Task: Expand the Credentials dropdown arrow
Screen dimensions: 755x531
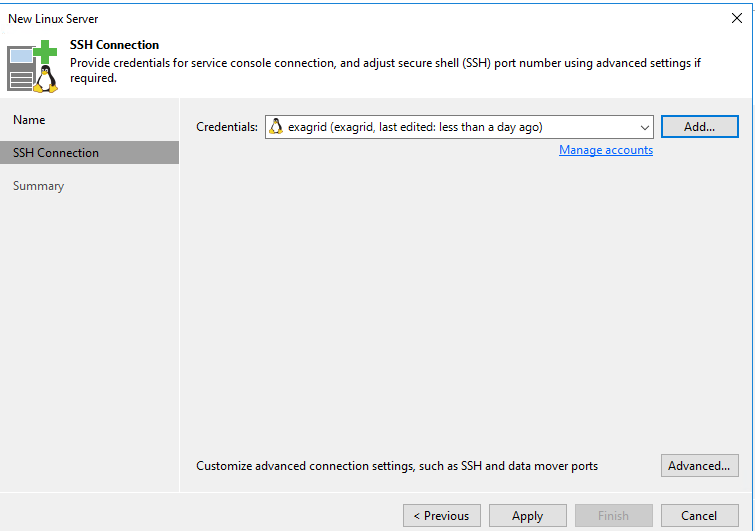Action: tap(644, 128)
